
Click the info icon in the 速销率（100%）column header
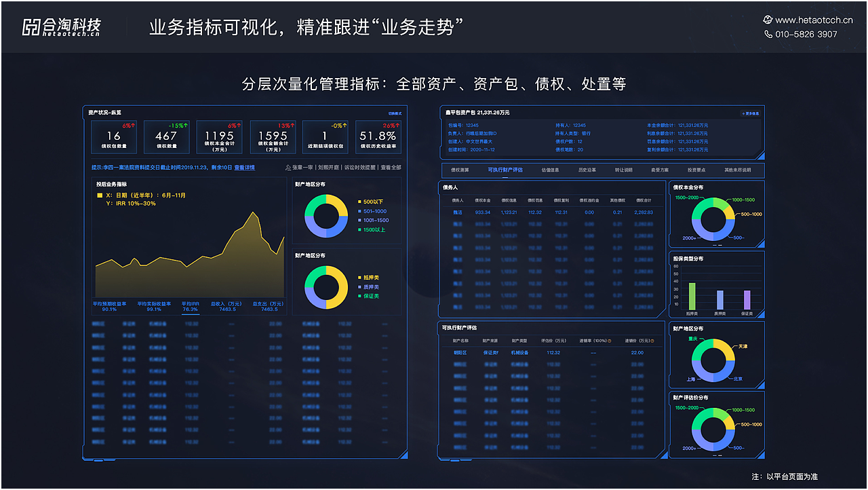tap(610, 341)
